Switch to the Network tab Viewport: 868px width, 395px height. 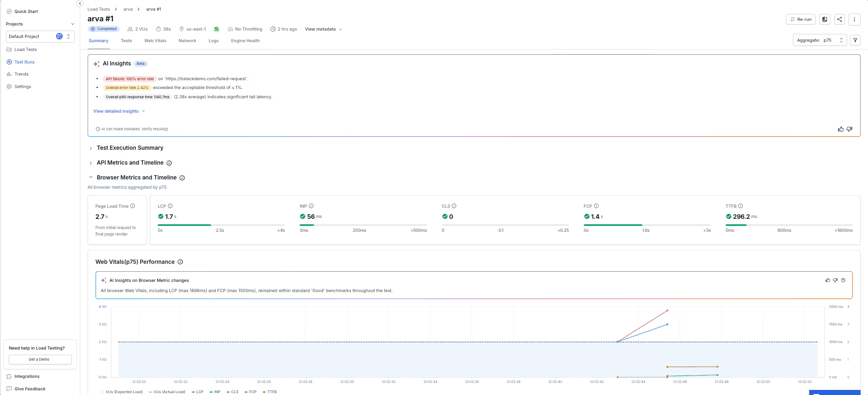pyautogui.click(x=187, y=41)
